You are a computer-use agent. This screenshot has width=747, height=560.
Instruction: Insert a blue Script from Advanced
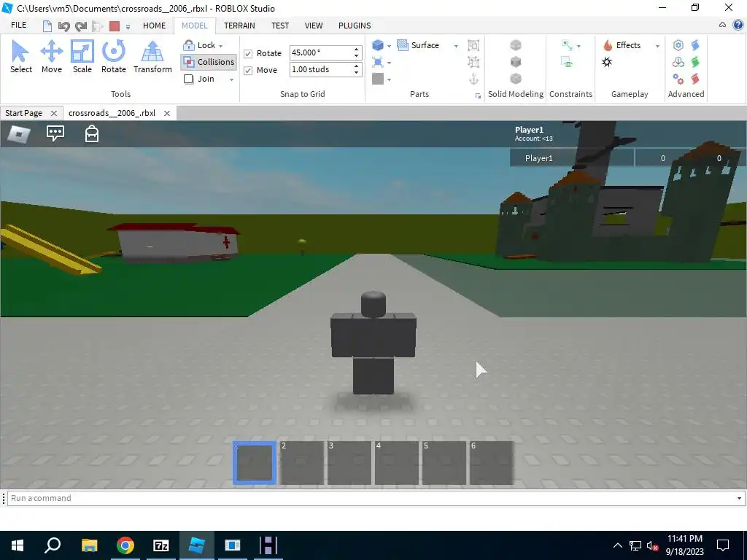pos(695,45)
